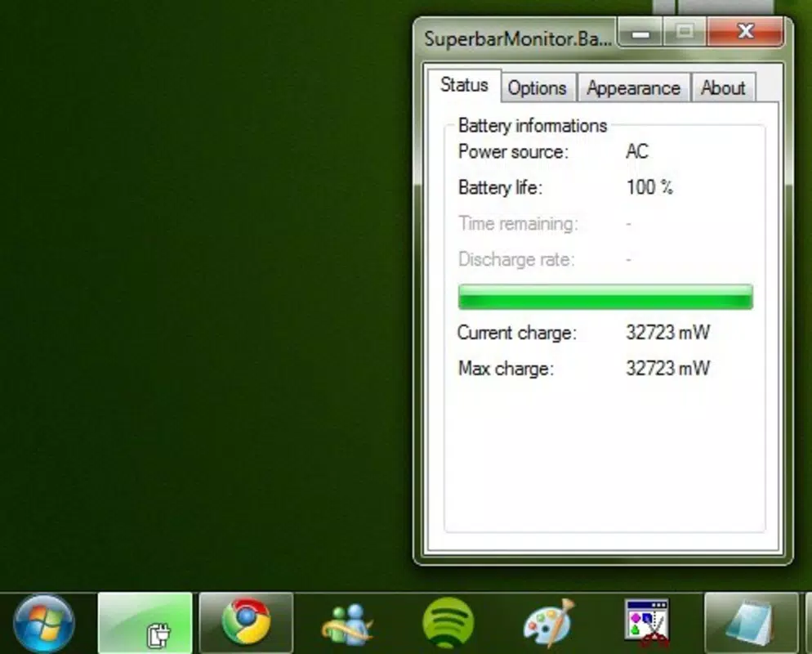
Task: Launch Windows Live Messenger taskbar icon
Action: click(347, 624)
